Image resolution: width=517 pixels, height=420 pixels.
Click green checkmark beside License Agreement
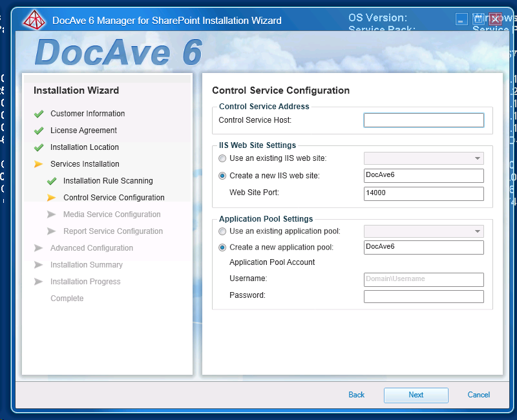click(x=39, y=131)
